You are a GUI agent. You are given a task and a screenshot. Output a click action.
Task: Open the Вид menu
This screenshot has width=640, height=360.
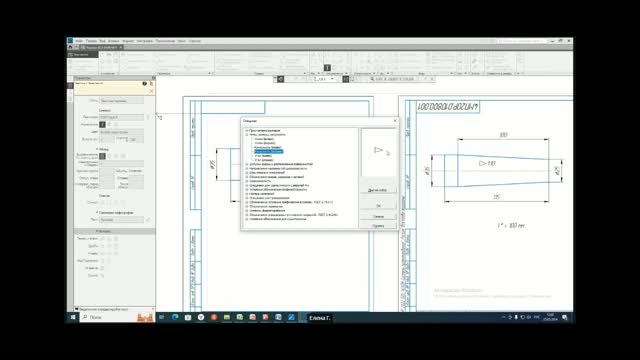pyautogui.click(x=102, y=41)
